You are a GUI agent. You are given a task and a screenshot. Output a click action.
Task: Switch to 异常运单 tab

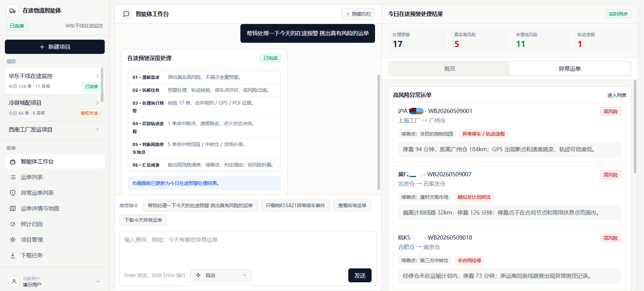pyautogui.click(x=570, y=69)
